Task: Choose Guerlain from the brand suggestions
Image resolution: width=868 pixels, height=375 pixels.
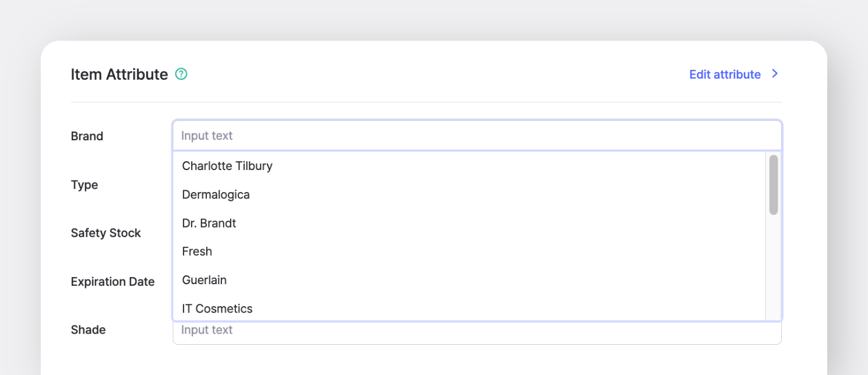Action: (204, 280)
